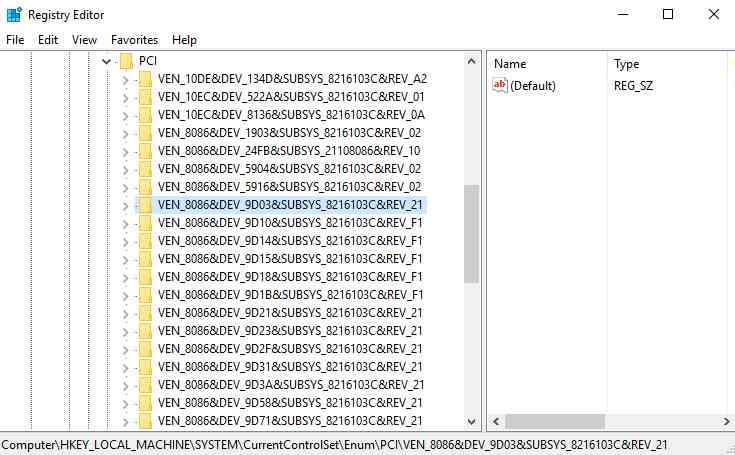The height and width of the screenshot is (455, 735).
Task: Click folder icon of VEN_8086&DEV_9D31 key
Action: tap(145, 366)
